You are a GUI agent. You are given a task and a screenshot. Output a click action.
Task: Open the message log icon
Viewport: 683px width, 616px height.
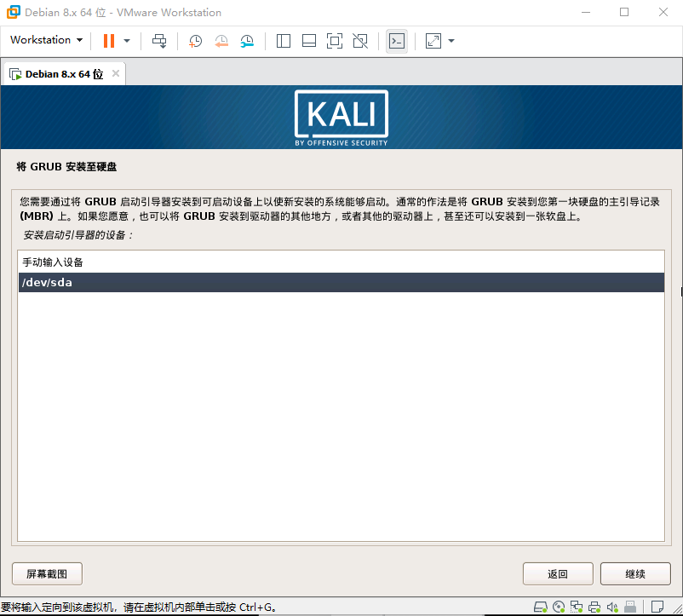pos(657,607)
